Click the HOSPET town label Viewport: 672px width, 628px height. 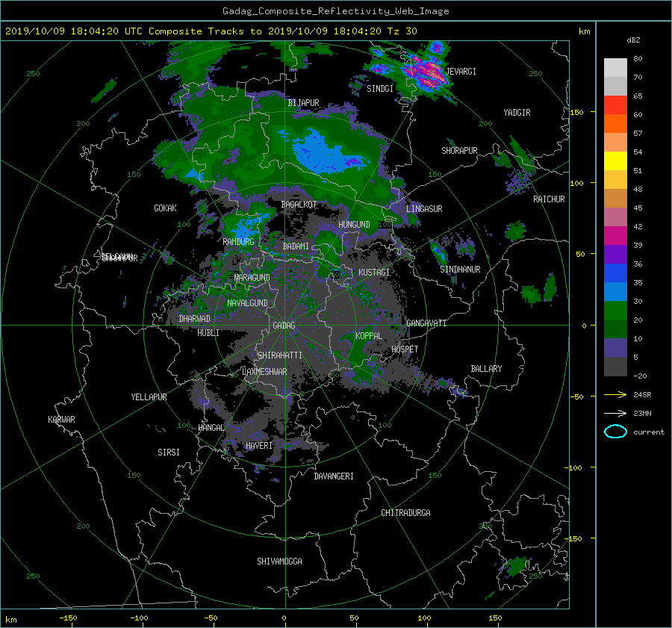tap(405, 349)
